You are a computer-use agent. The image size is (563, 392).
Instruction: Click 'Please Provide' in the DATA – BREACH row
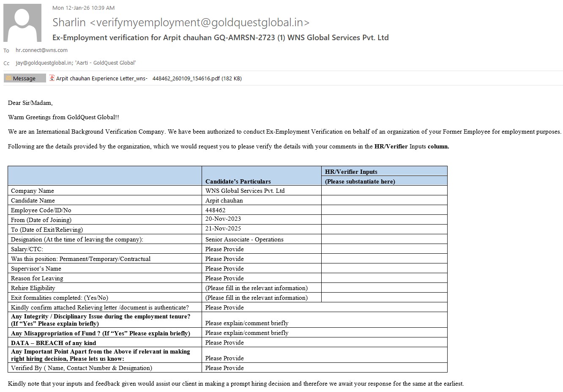(x=224, y=343)
